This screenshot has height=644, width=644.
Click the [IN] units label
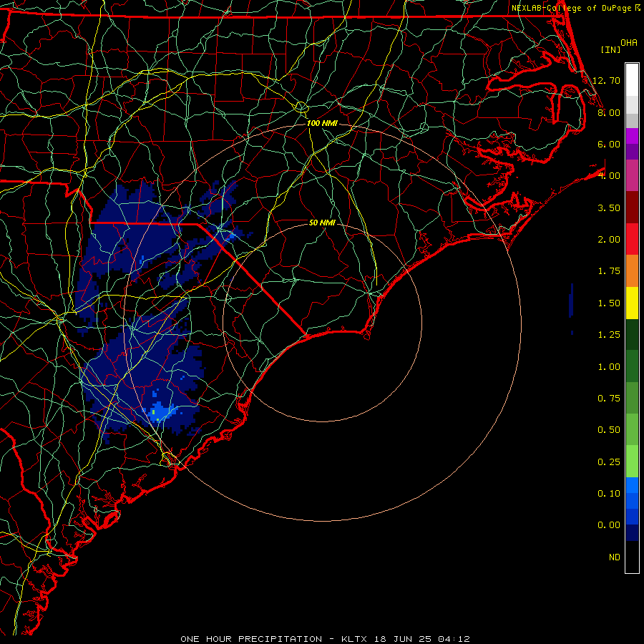point(611,49)
